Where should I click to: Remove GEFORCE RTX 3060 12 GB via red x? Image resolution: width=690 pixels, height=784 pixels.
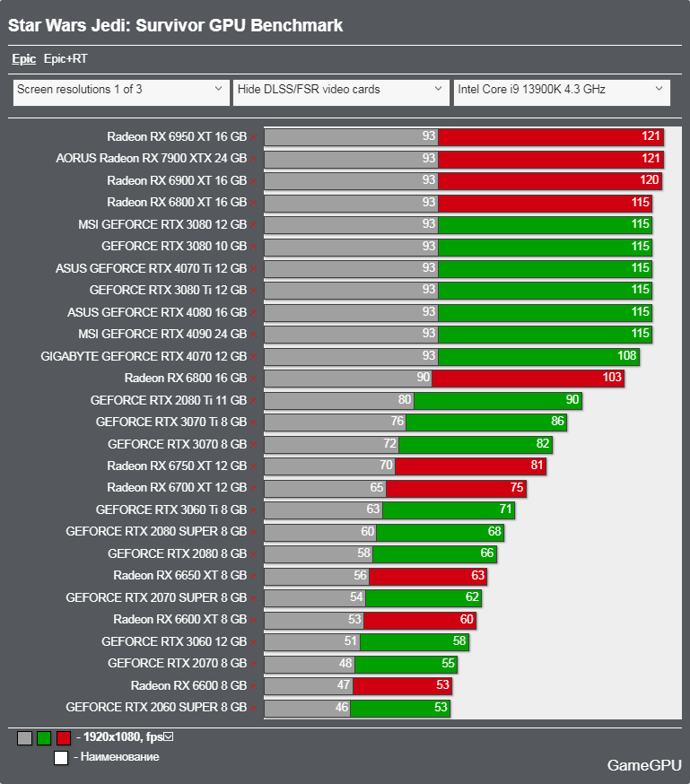pos(254,642)
